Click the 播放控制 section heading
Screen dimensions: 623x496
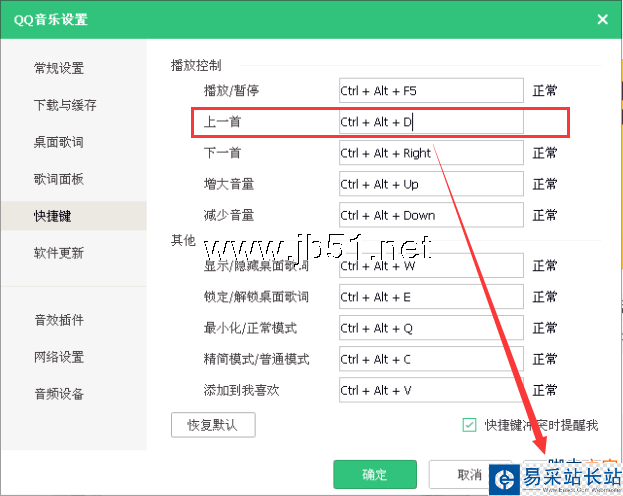[x=196, y=65]
